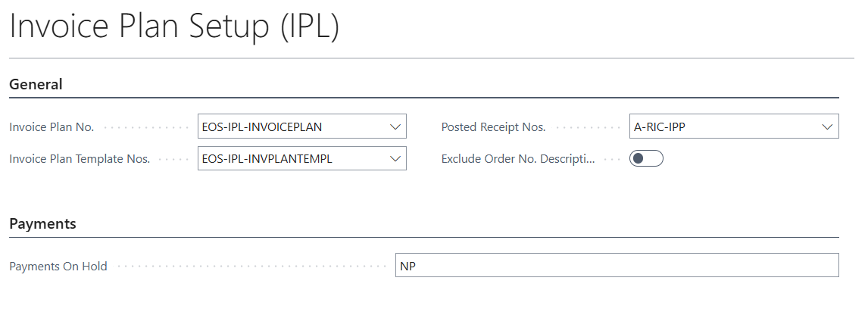Expand the Invoice Plan Template Nos. dropdown arrow
Viewport: 868px width, 312px height.
(395, 159)
